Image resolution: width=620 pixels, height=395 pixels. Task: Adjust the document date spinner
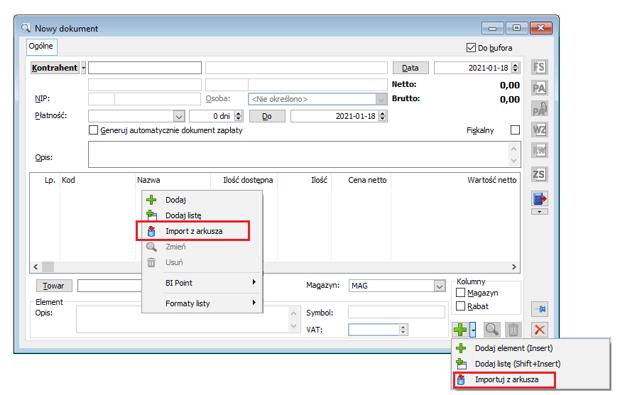515,68
